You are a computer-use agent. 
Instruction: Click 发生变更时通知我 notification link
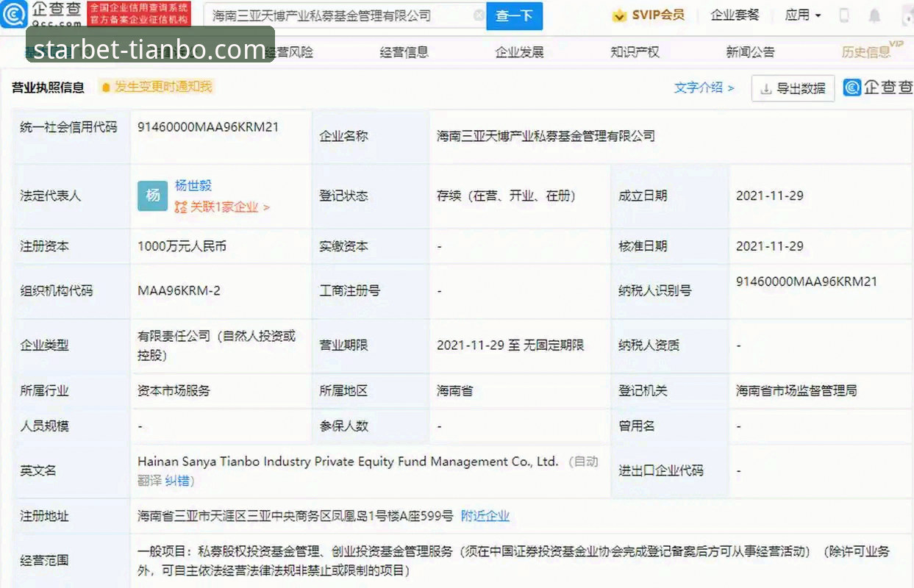[163, 87]
